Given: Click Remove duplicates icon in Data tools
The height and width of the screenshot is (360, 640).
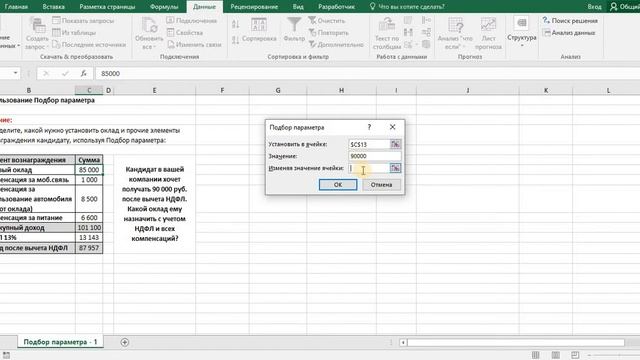Looking at the screenshot, I should tap(408, 32).
